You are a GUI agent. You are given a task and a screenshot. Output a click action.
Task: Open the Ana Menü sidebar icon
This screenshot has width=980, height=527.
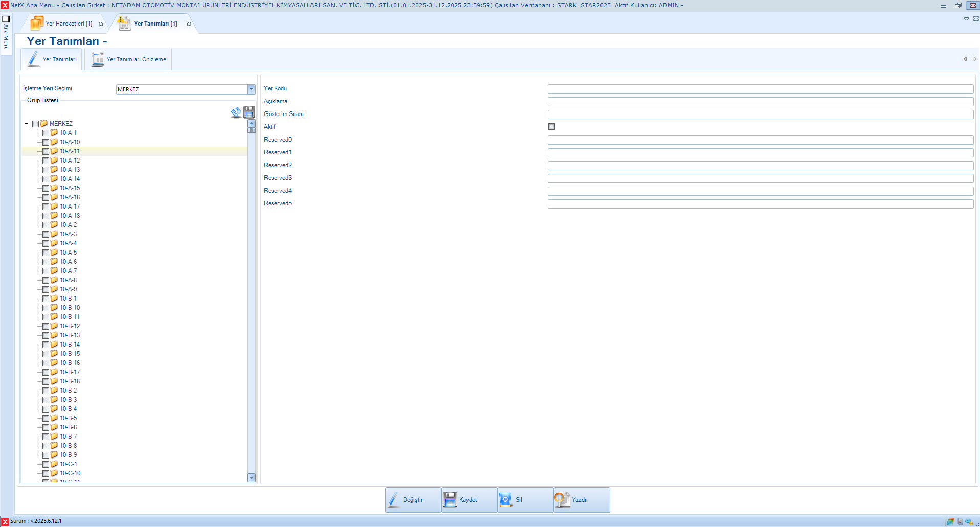coord(6,19)
